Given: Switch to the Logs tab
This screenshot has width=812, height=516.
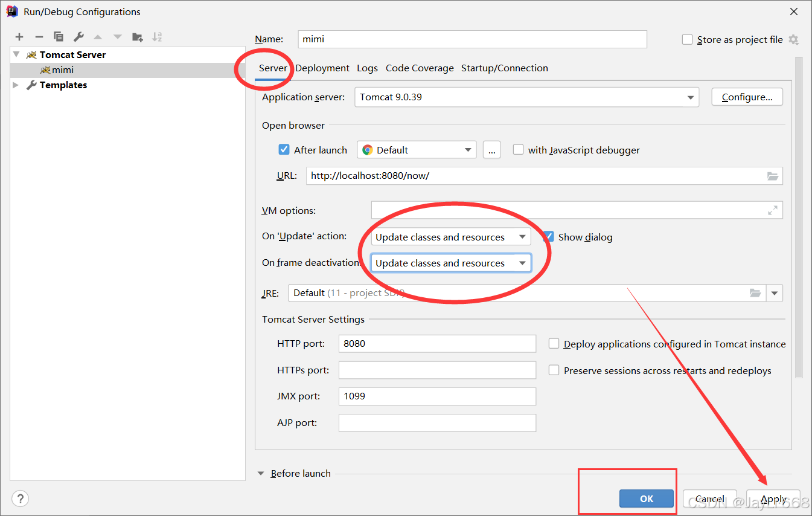Looking at the screenshot, I should tap(367, 68).
